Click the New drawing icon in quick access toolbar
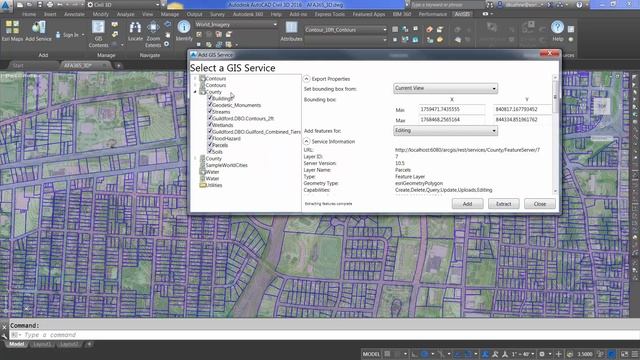This screenshot has width=640, height=360. coord(20,5)
